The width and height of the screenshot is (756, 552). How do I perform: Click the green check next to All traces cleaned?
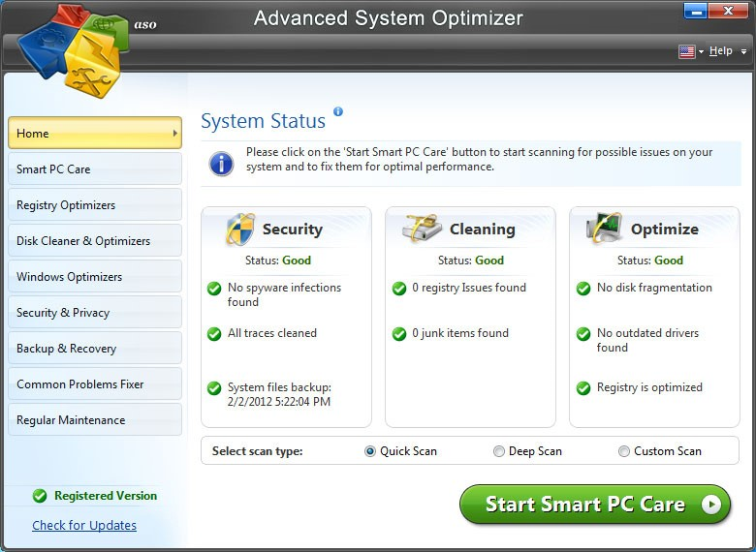214,334
